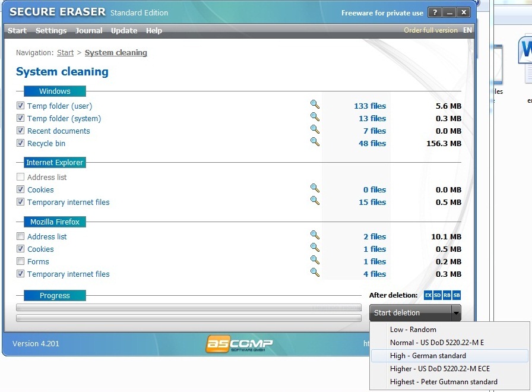This screenshot has height=392, width=532.
Task: Click the Mozilla Firefox section header
Action: pos(55,222)
